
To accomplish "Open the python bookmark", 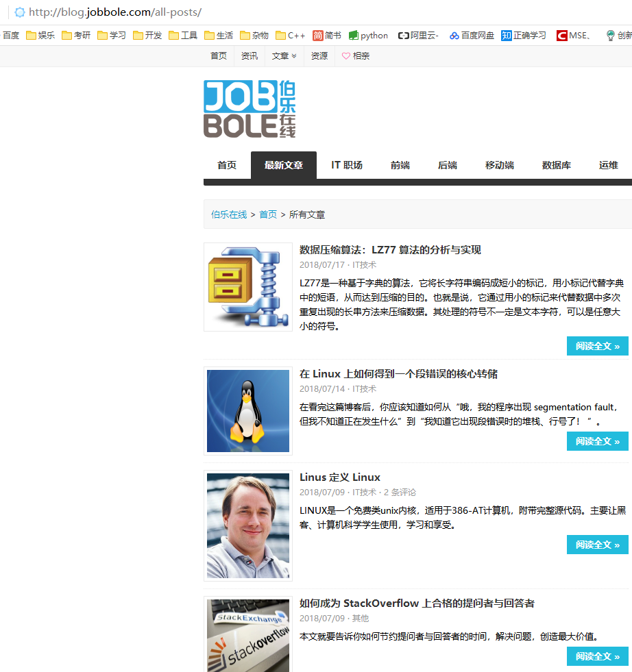I will 367,36.
